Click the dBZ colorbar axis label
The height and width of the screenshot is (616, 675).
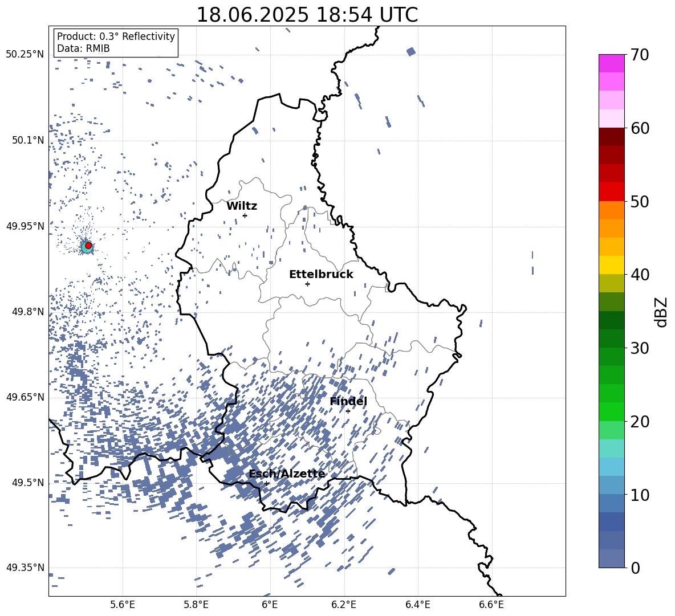pos(662,312)
